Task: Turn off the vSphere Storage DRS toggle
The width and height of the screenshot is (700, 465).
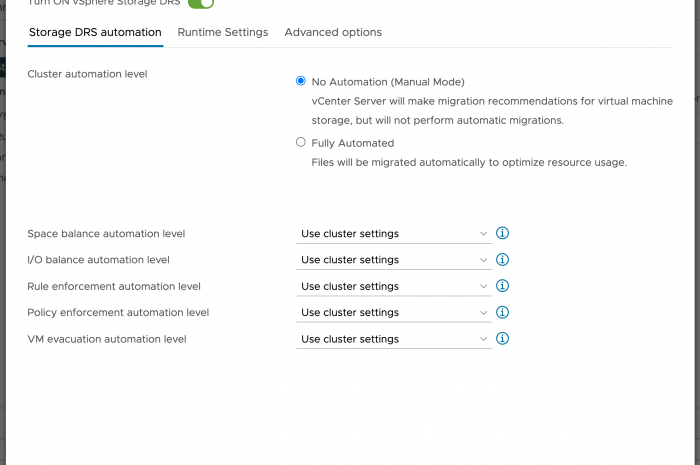Action: pyautogui.click(x=201, y=3)
